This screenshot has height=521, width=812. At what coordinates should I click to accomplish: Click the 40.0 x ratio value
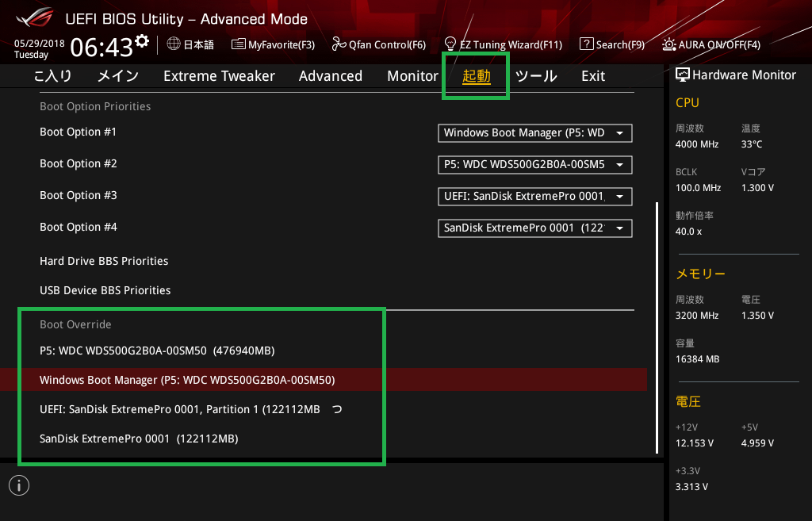pos(688,232)
